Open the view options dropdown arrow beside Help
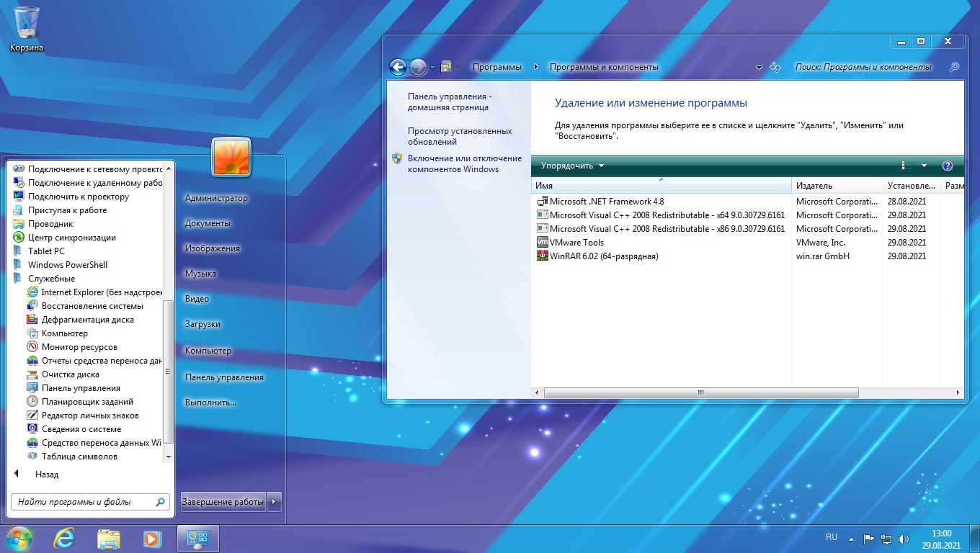 point(925,166)
